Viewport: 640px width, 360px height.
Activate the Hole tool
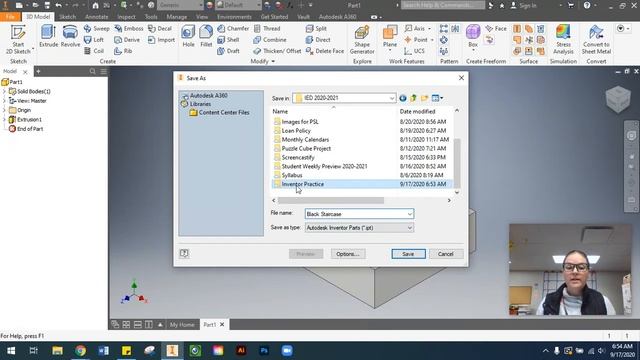pyautogui.click(x=188, y=36)
